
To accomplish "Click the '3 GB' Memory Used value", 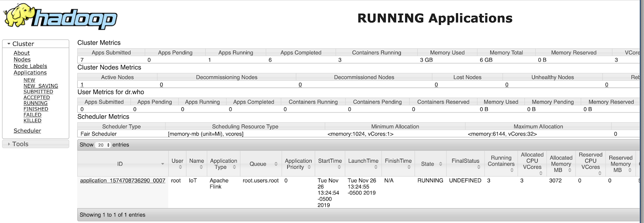I will click(x=426, y=60).
